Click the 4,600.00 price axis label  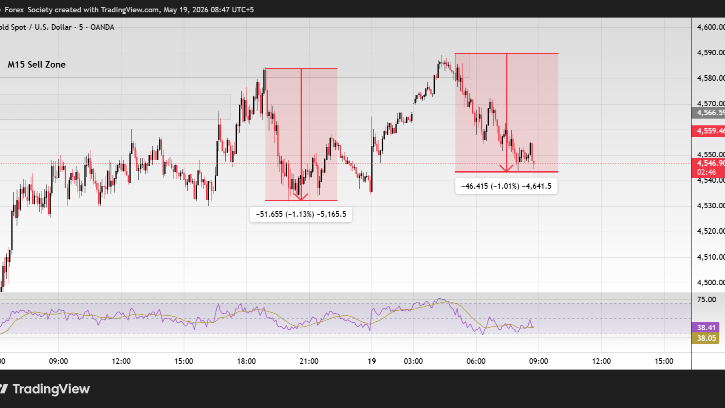(710, 27)
